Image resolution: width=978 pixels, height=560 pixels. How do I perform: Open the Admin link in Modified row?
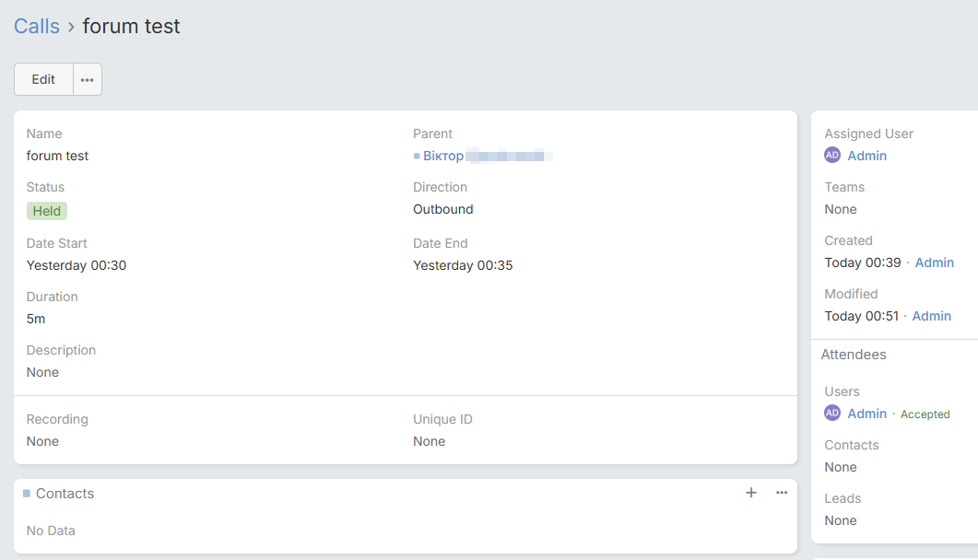pos(932,316)
